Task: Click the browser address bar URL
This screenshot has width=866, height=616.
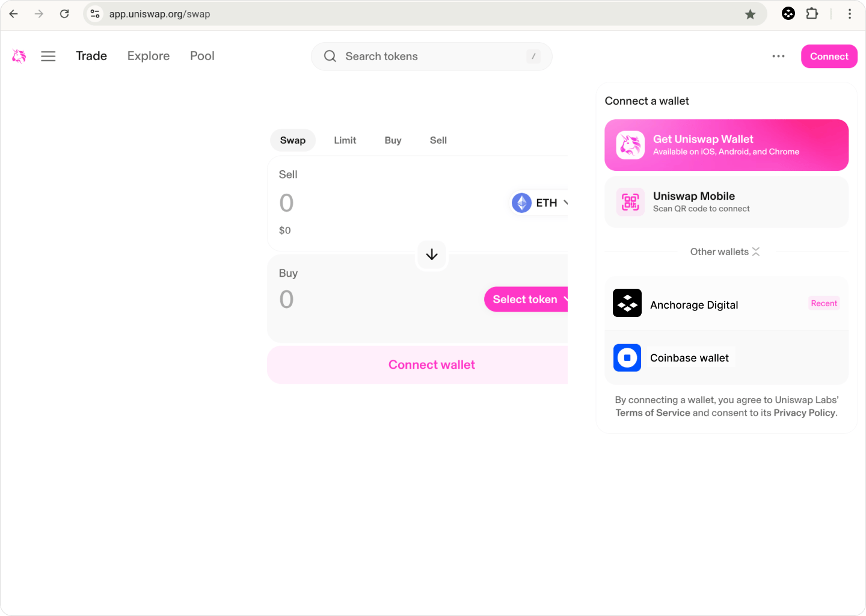Action: click(x=159, y=14)
